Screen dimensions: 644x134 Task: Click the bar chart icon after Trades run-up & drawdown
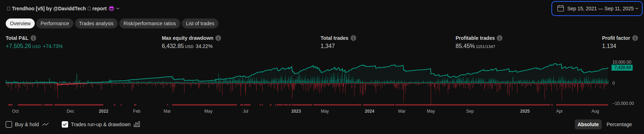pyautogui.click(x=137, y=124)
